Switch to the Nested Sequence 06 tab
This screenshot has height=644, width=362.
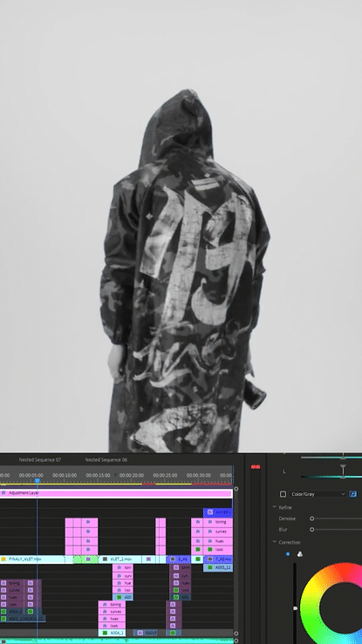point(106,459)
